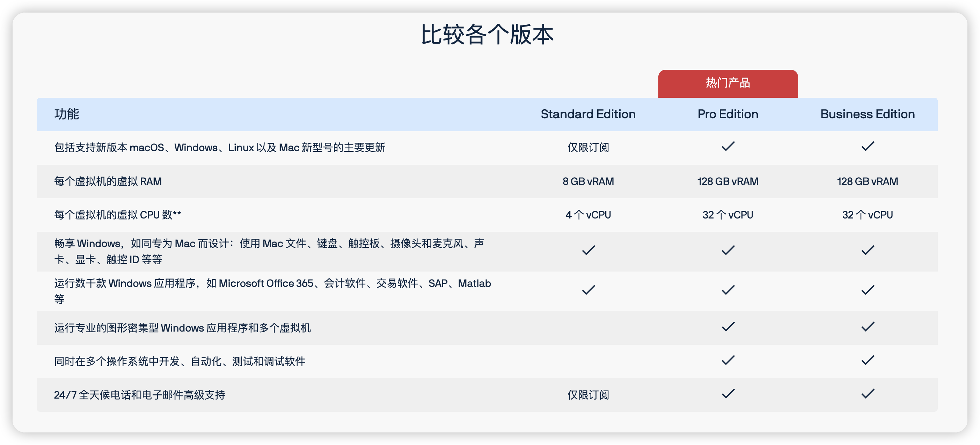Click the 包括支持新版本 macOS feature text
980x445 pixels.
220,148
